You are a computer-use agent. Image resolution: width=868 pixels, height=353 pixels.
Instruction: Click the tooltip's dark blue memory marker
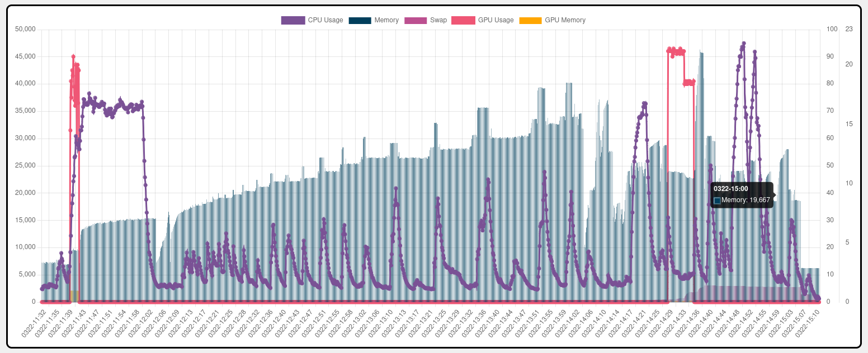717,200
